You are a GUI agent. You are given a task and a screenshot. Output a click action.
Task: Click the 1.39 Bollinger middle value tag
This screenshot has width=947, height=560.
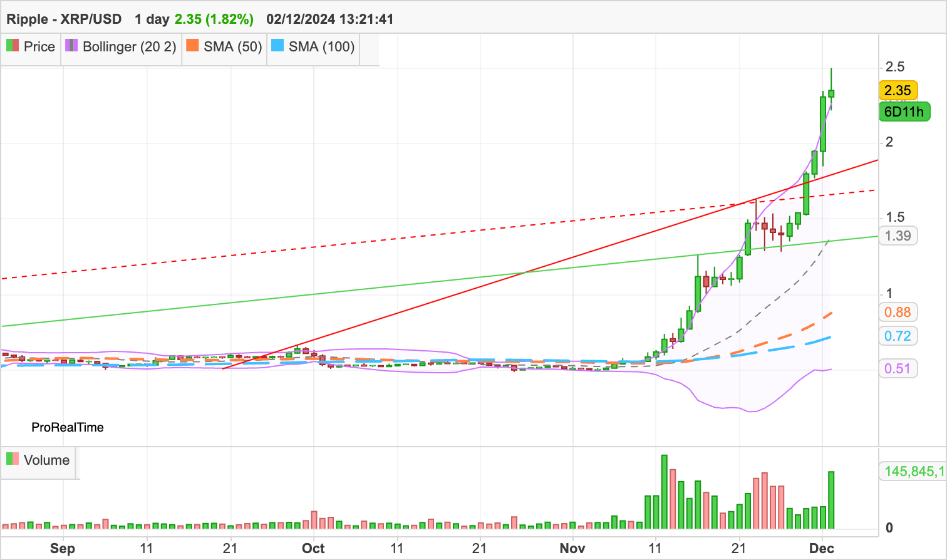(898, 236)
